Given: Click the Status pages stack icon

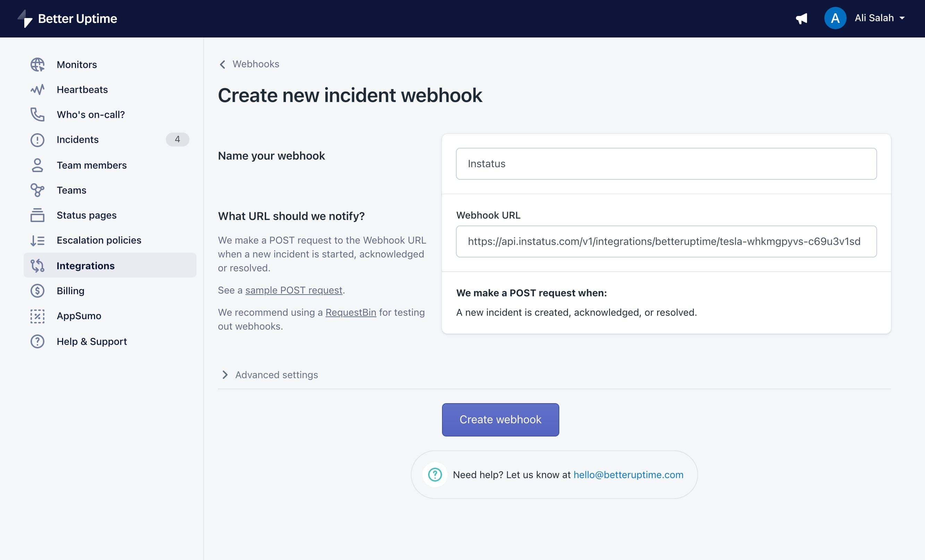Looking at the screenshot, I should (x=37, y=215).
